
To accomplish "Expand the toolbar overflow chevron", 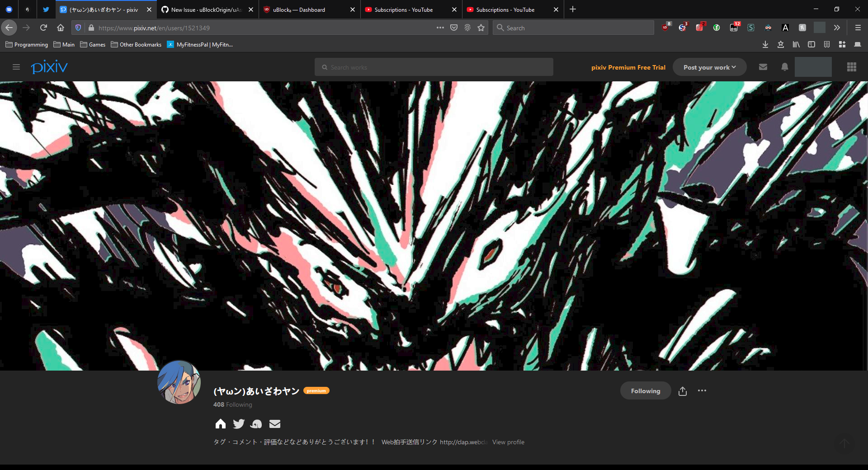I will coord(837,28).
